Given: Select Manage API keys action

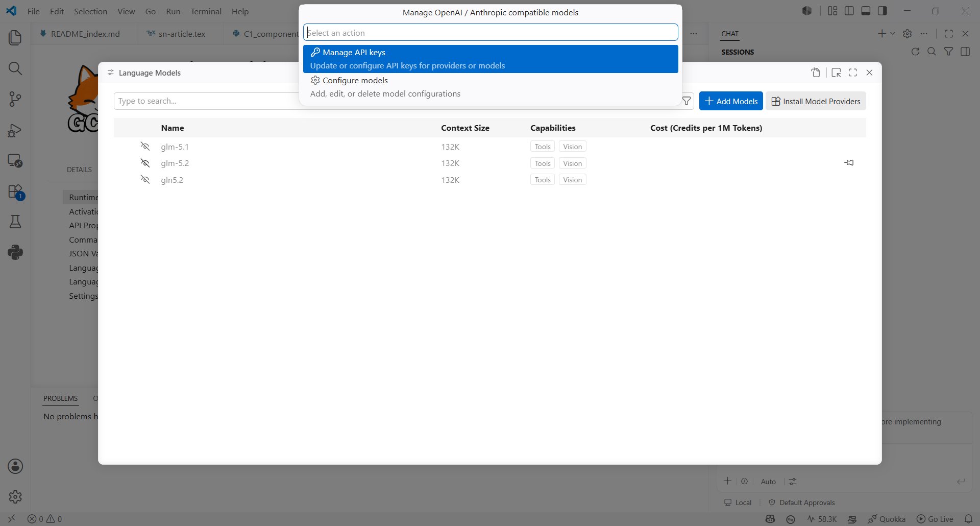Looking at the screenshot, I should 491,59.
